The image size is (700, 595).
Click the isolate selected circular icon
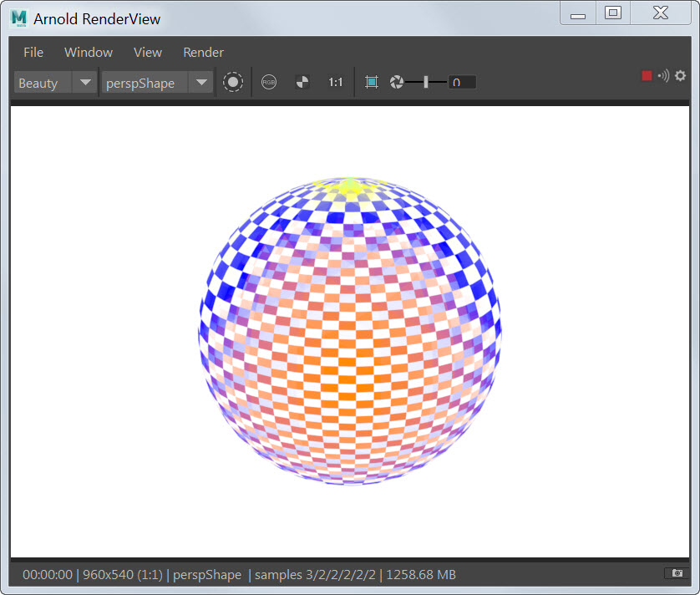click(233, 82)
